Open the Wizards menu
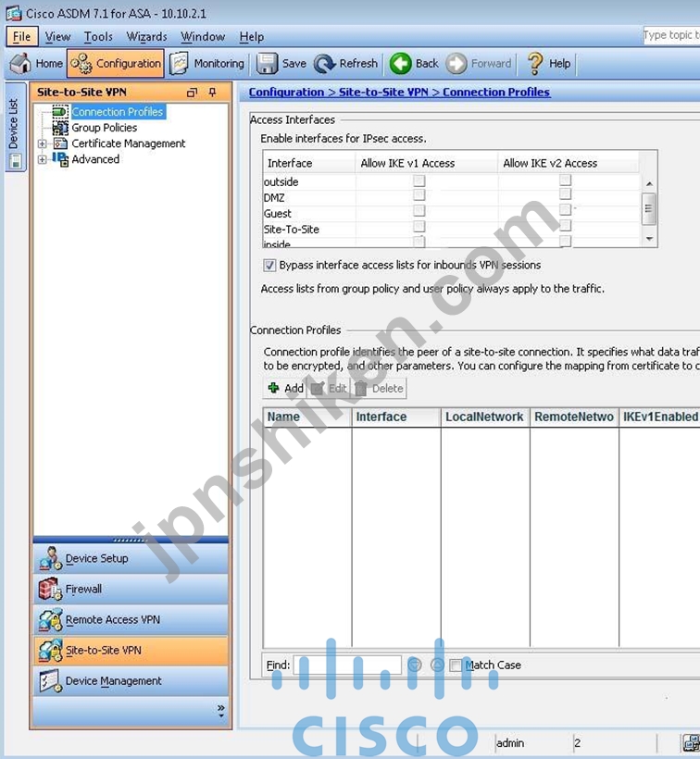Screen dimensions: 700x759 [146, 37]
